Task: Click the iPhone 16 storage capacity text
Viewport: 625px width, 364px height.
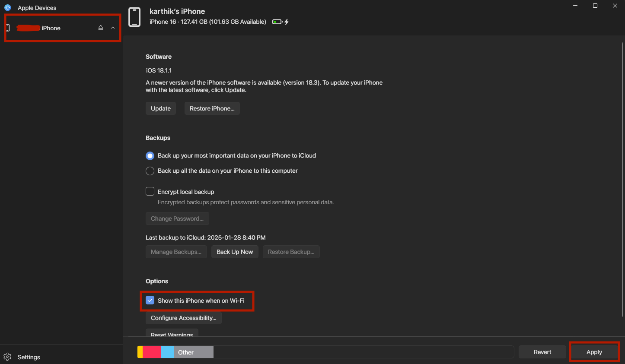Action: coord(208,22)
